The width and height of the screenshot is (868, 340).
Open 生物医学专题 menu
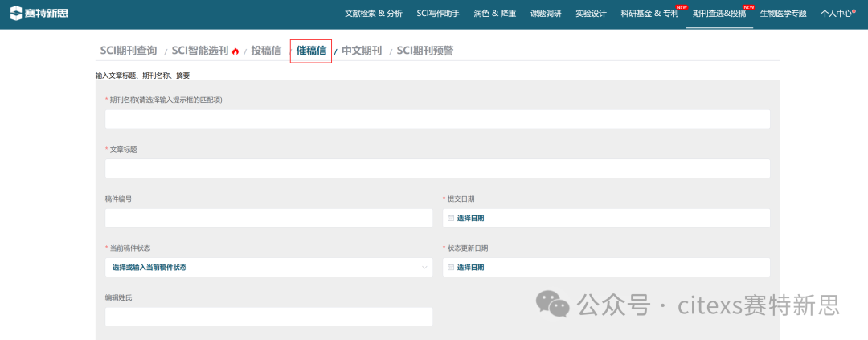pos(784,14)
